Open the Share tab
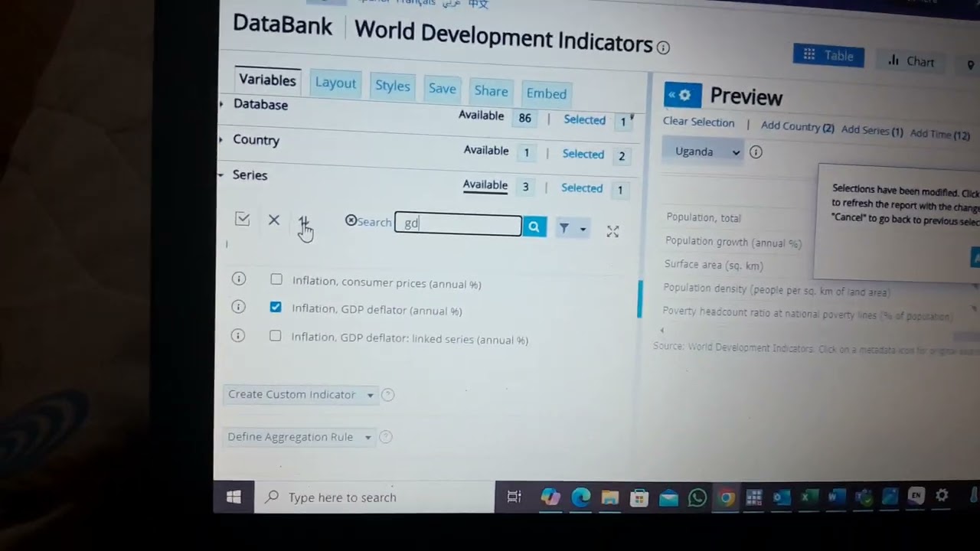 tap(491, 91)
